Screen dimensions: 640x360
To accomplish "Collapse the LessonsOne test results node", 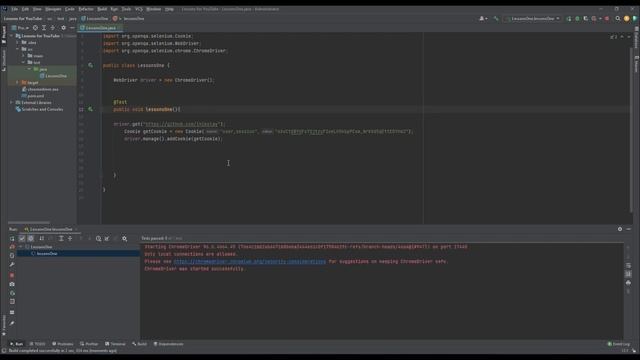I will (x=21, y=247).
